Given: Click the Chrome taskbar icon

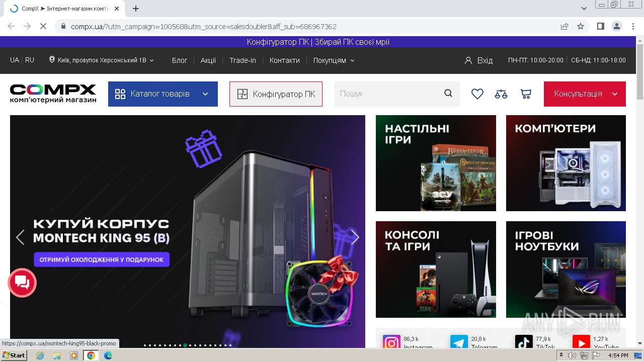Looking at the screenshot, I should coord(91,355).
